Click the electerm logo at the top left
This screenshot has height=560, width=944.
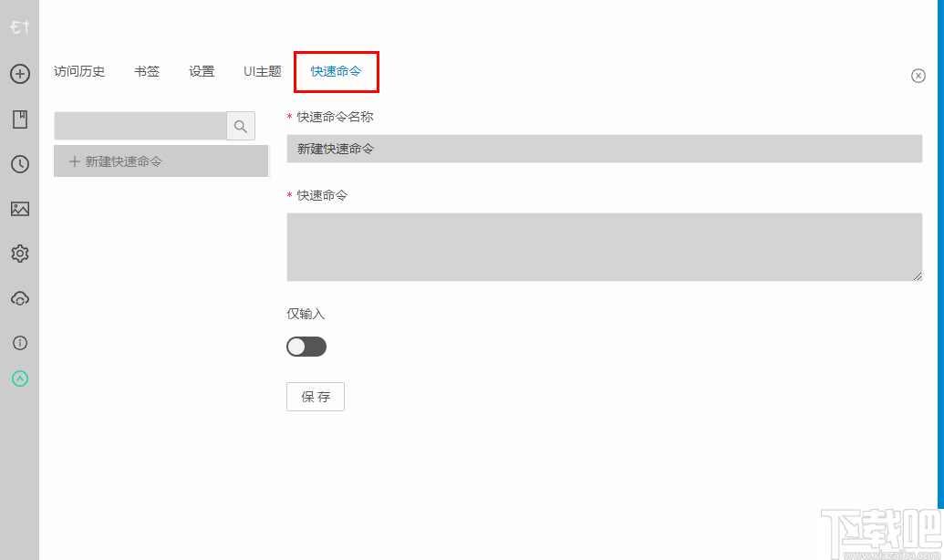pos(19,27)
